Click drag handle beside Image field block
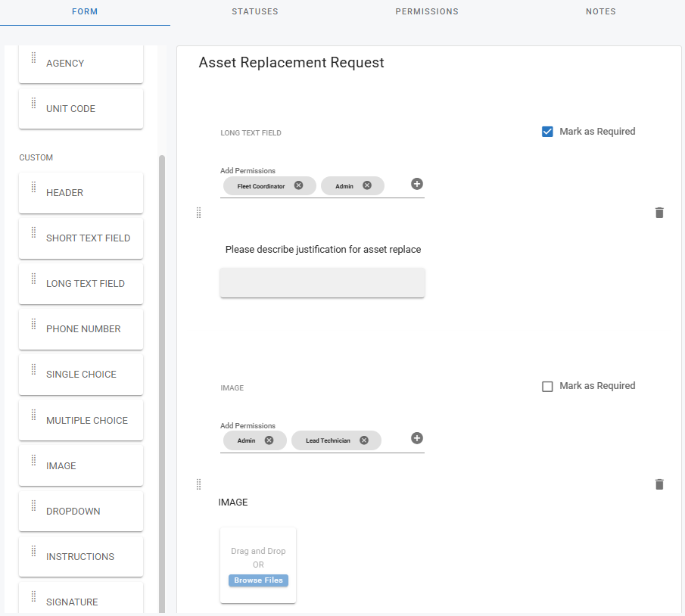685x616 pixels. [x=199, y=484]
